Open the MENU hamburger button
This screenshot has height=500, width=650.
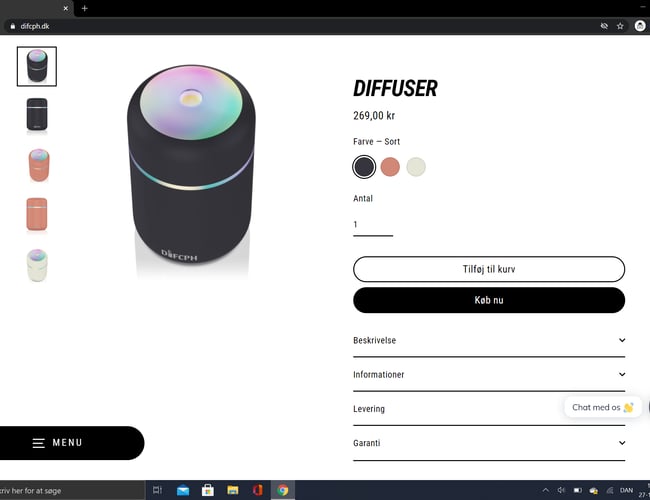72,443
